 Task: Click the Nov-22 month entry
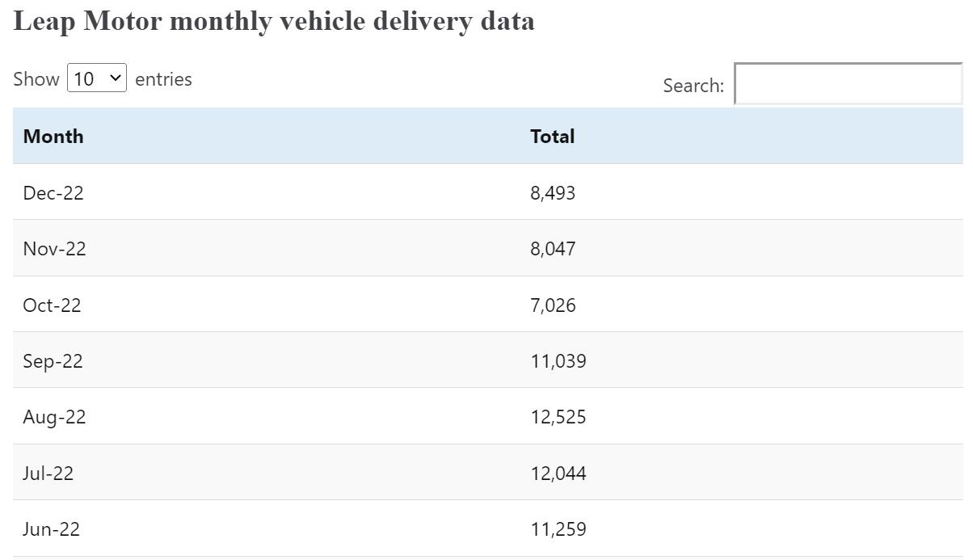click(54, 249)
